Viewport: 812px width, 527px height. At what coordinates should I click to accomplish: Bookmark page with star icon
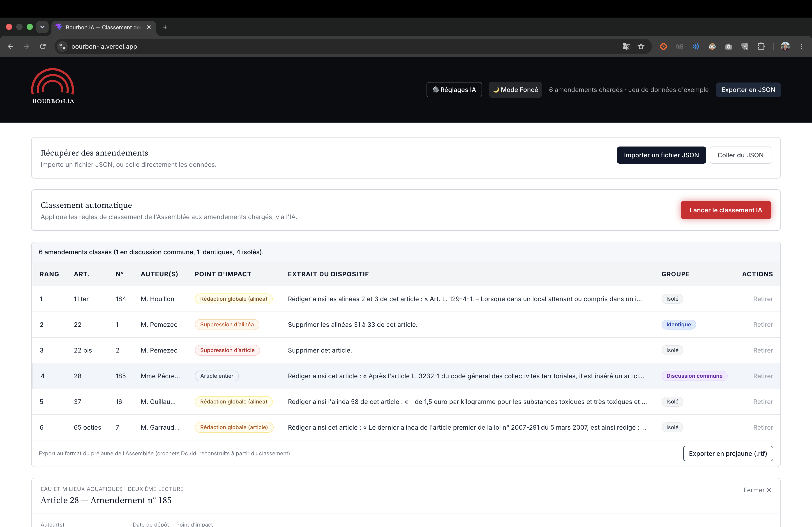(641, 46)
